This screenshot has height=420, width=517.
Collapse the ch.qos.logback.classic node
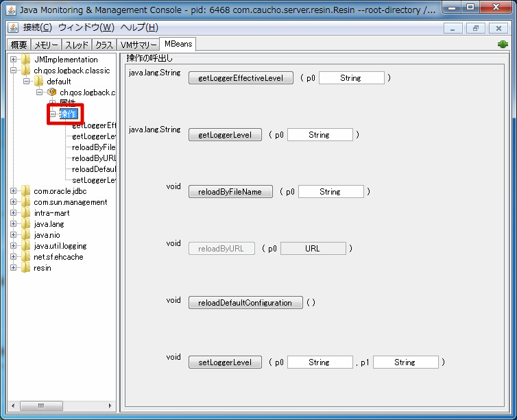[x=13, y=70]
